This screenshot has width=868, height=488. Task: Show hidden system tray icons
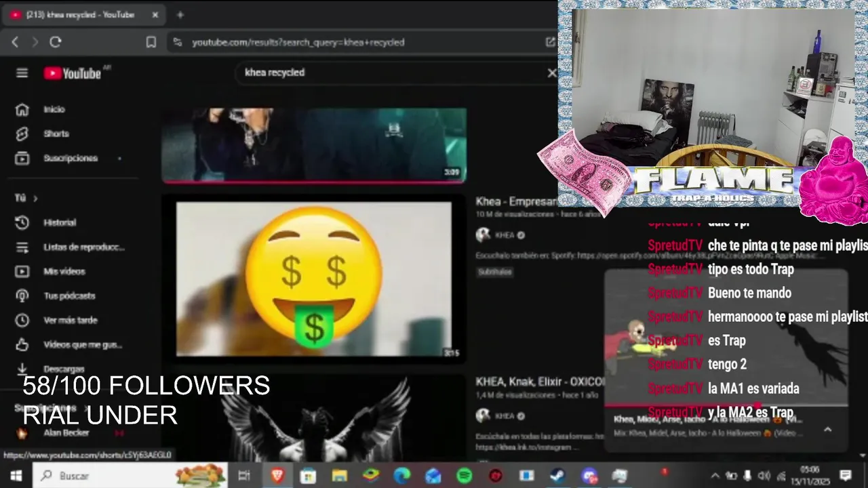(x=715, y=476)
